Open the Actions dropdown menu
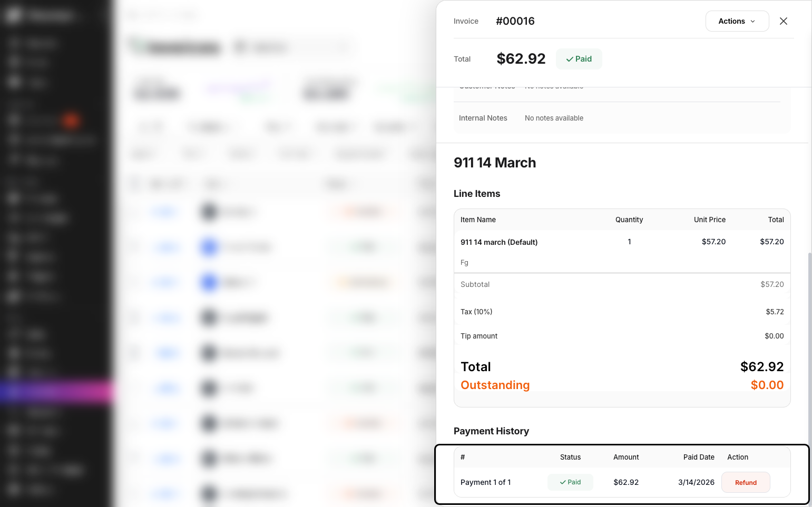Screen dimensions: 812x507 [737, 21]
